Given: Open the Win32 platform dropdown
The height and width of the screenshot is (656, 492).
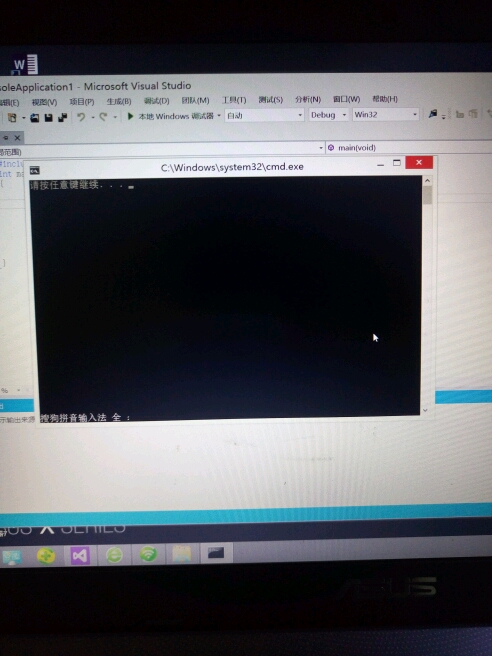Looking at the screenshot, I should click(385, 114).
